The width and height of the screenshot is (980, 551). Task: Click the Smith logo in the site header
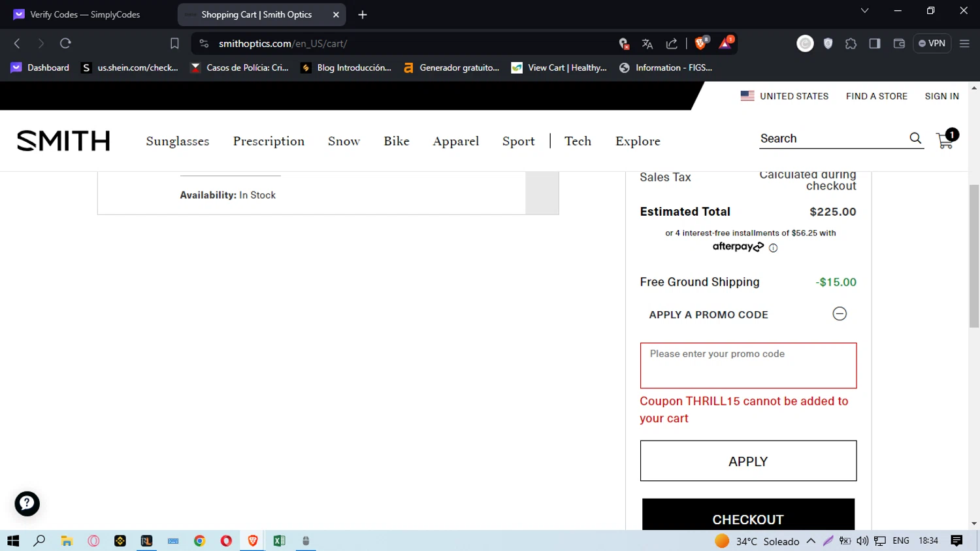[x=63, y=141]
